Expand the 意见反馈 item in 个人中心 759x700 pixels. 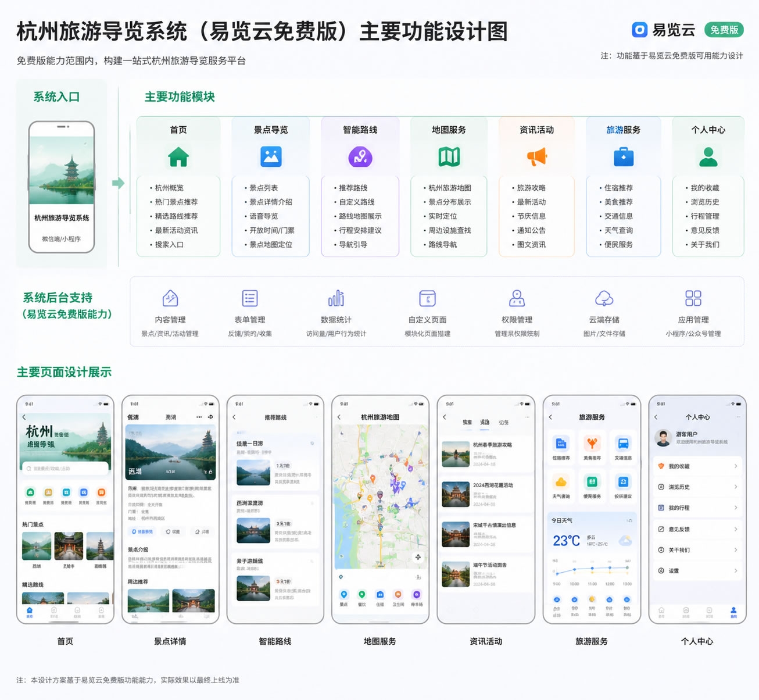pos(697,528)
